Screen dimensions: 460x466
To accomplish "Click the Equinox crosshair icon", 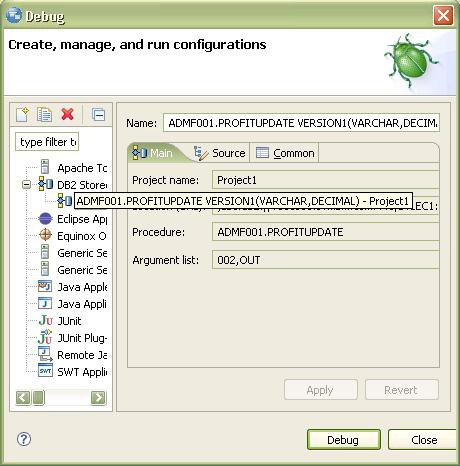I will click(x=45, y=235).
